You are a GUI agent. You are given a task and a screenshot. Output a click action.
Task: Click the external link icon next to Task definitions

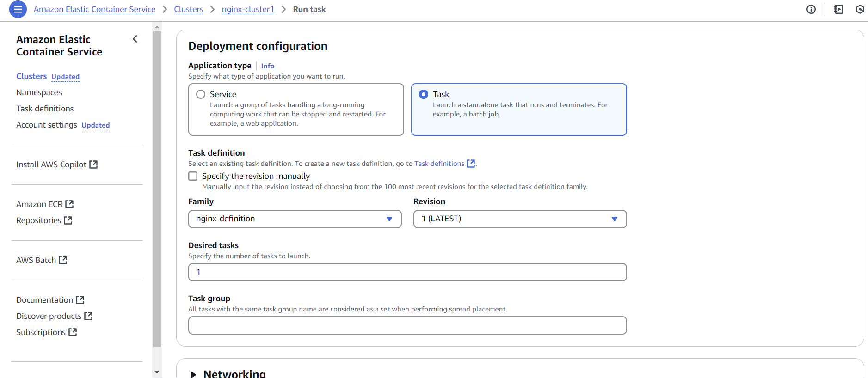coord(471,164)
